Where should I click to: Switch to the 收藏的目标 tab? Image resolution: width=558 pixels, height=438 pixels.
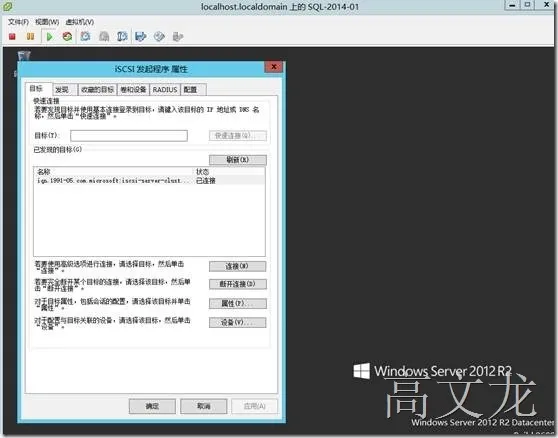98,90
